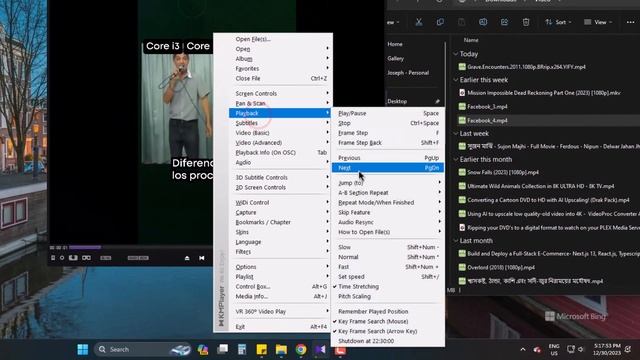This screenshot has height=360, width=640.
Task: Toggle Key Frame Search (Arrow Key)
Action: 388,331
